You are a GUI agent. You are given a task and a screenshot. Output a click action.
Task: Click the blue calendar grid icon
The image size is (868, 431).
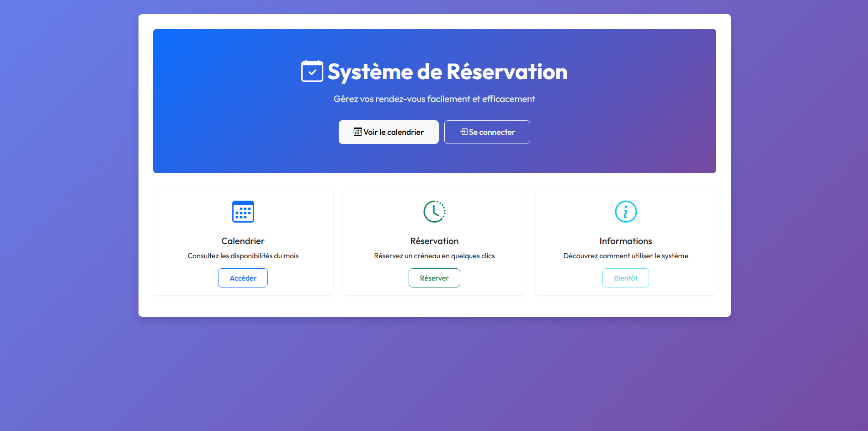tap(243, 212)
